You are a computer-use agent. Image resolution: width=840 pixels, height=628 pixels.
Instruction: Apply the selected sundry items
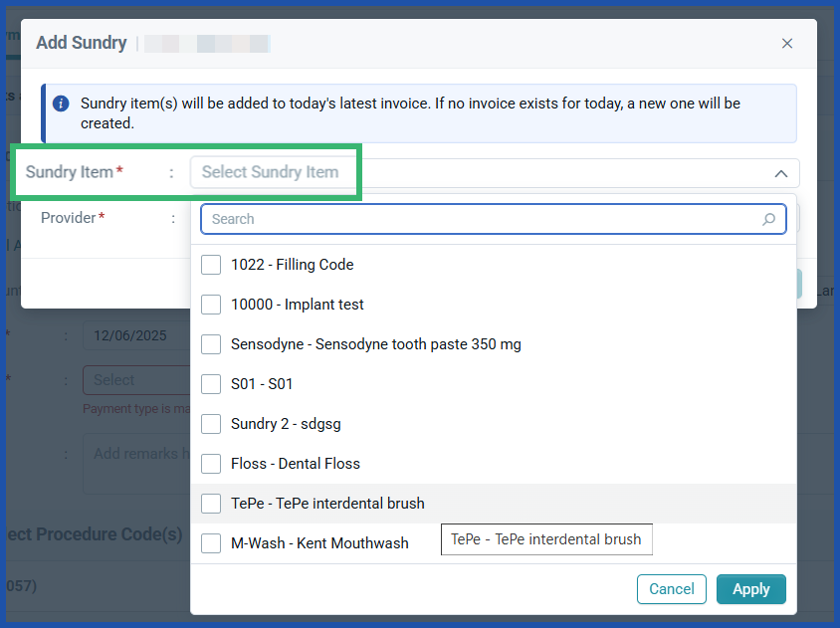pos(750,588)
